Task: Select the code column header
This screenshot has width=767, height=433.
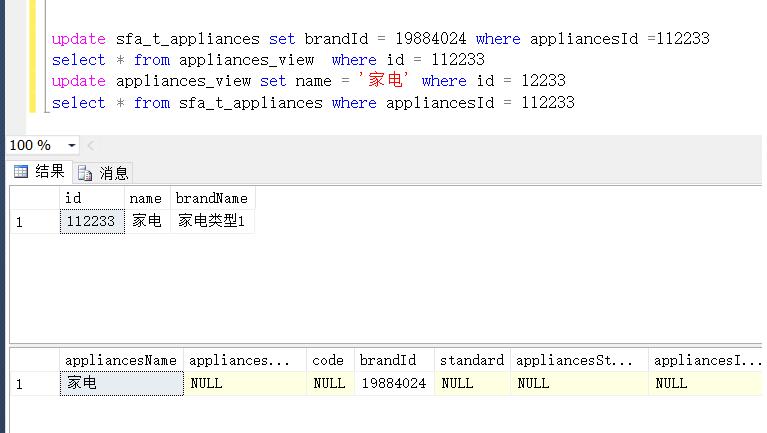Action: (x=328, y=360)
